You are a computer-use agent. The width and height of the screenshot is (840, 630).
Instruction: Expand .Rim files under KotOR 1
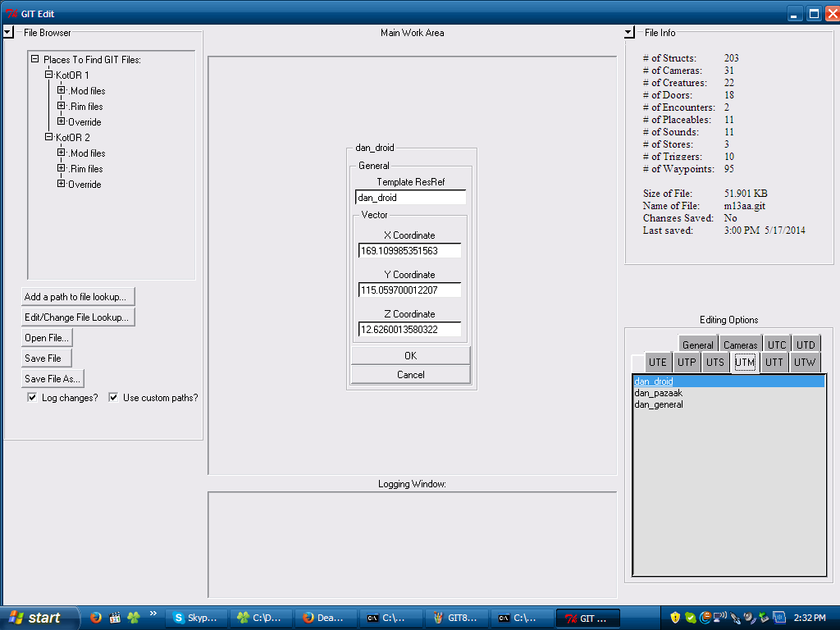click(x=61, y=106)
